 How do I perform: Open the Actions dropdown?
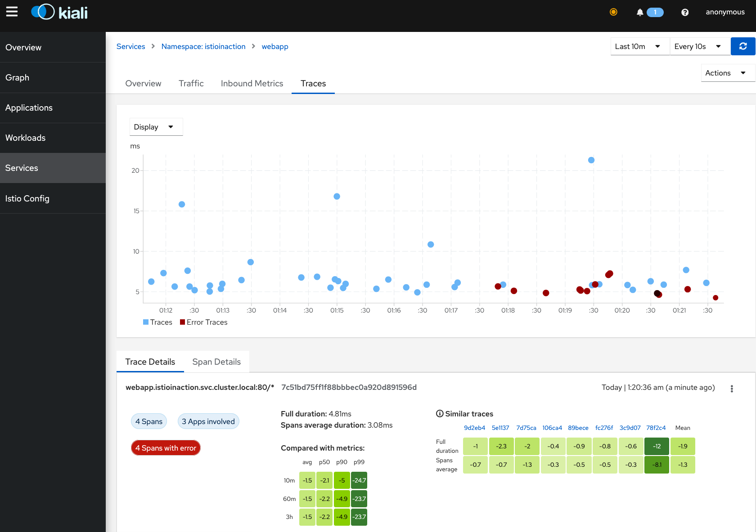[x=727, y=73]
